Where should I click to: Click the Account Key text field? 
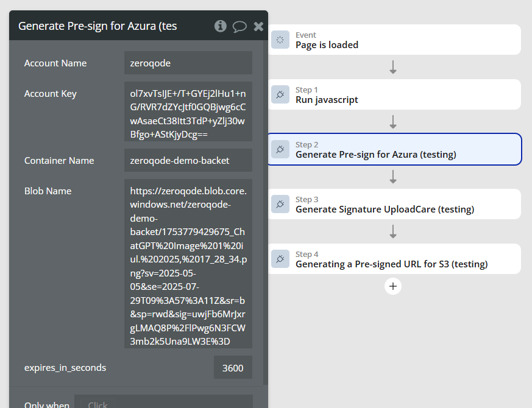pos(188,111)
